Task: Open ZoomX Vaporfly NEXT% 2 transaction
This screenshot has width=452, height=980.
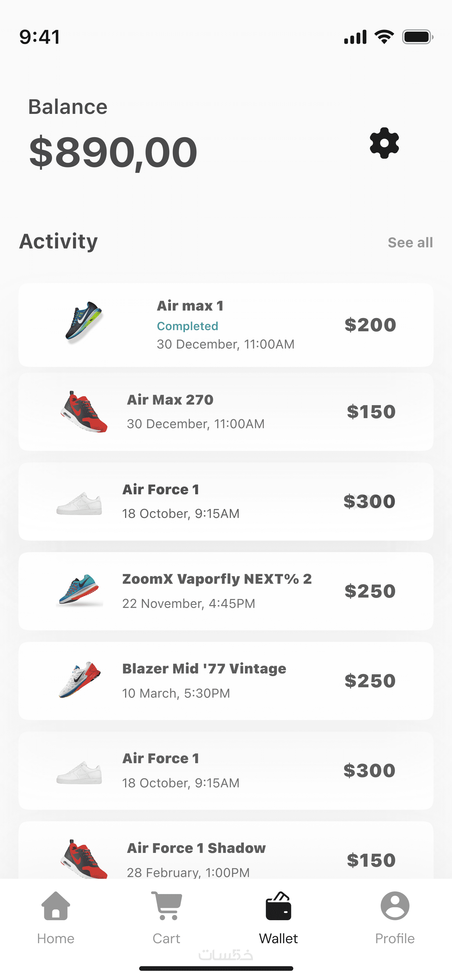Action: pos(226,591)
